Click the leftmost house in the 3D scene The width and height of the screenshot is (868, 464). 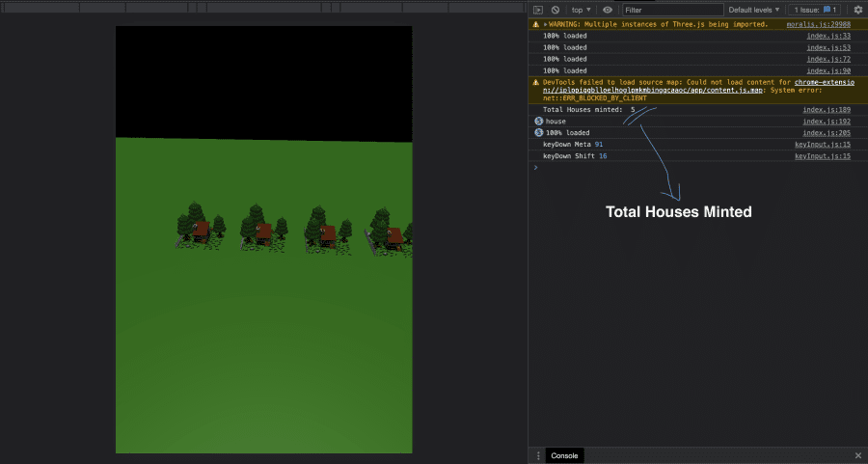tap(202, 231)
